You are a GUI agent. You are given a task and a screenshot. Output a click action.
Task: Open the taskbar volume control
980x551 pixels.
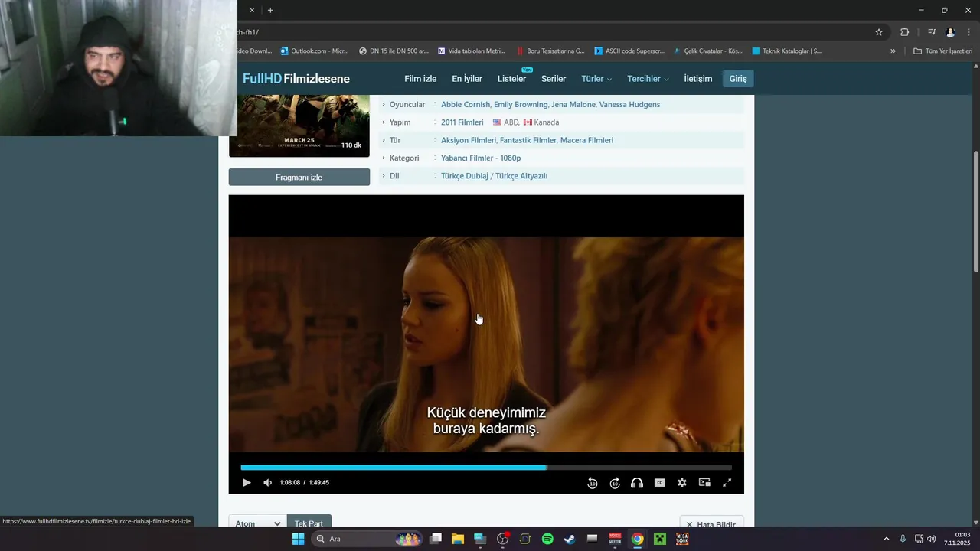(x=932, y=539)
